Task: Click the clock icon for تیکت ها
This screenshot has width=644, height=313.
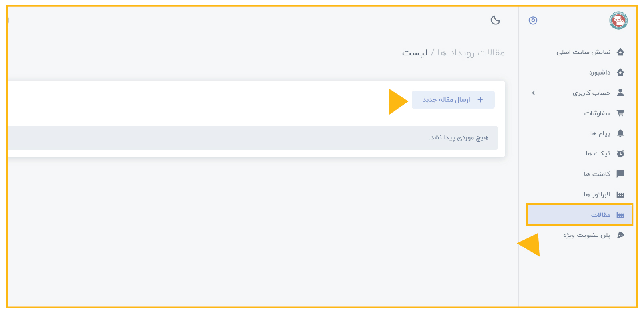Action: (x=620, y=154)
